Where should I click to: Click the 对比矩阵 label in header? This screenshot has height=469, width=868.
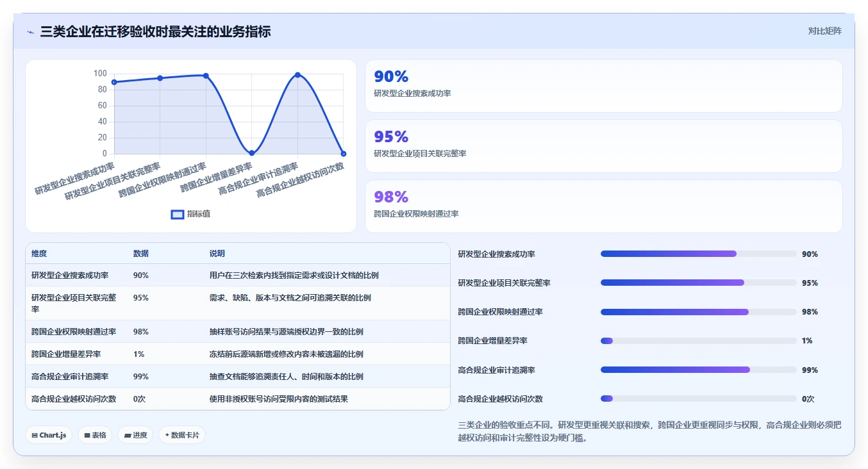[824, 31]
